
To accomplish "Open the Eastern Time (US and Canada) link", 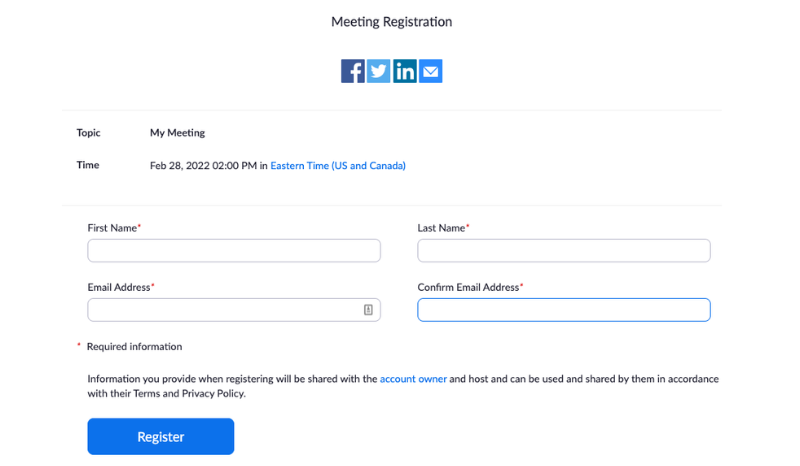I will coord(338,165).
